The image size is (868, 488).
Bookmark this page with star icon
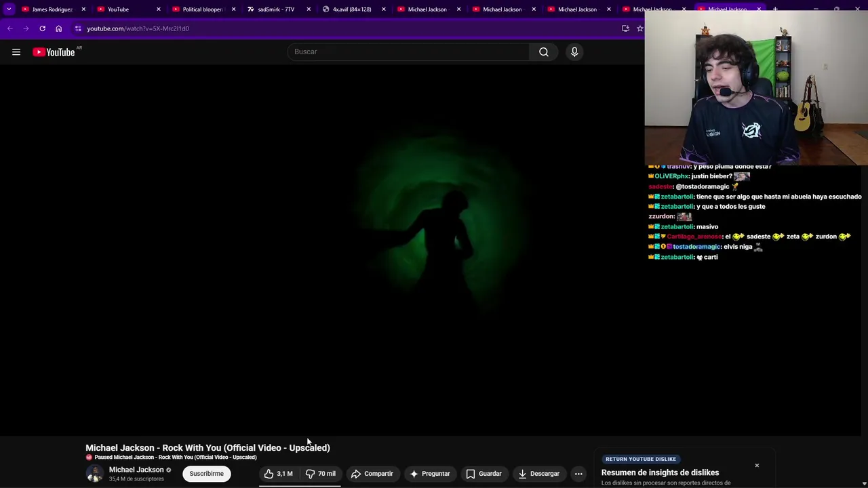click(x=639, y=28)
